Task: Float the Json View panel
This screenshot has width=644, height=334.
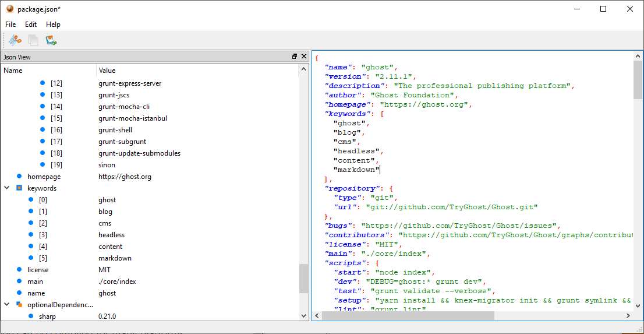Action: tap(295, 57)
